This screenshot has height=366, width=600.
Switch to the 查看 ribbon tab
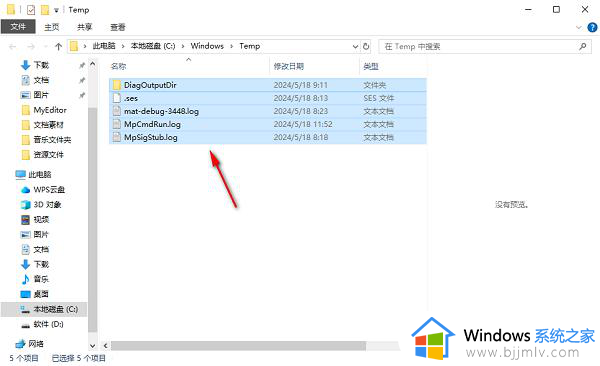point(117,27)
